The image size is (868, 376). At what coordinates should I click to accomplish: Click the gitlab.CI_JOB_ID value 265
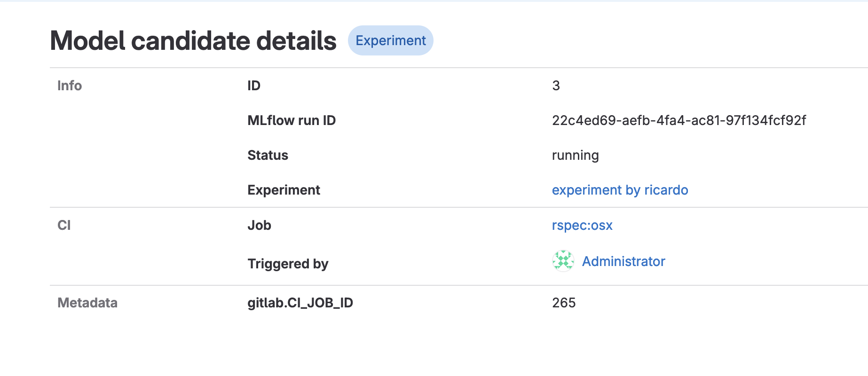pos(563,303)
